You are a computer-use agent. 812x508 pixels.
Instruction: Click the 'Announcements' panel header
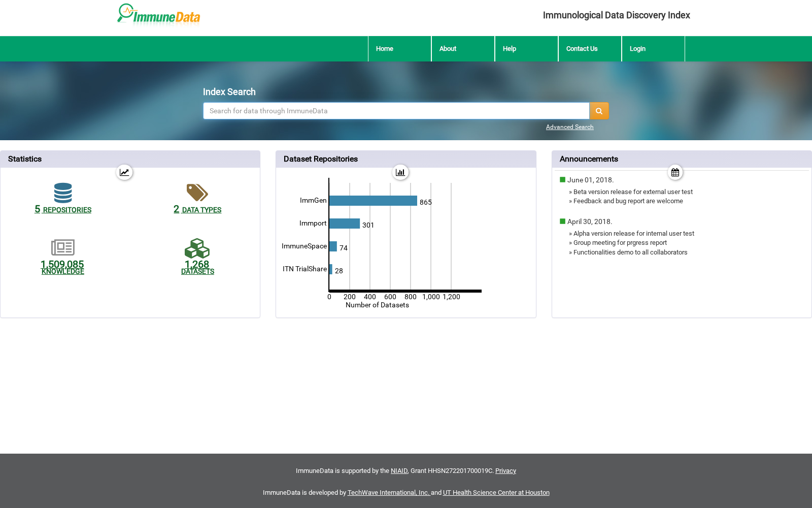(682, 159)
